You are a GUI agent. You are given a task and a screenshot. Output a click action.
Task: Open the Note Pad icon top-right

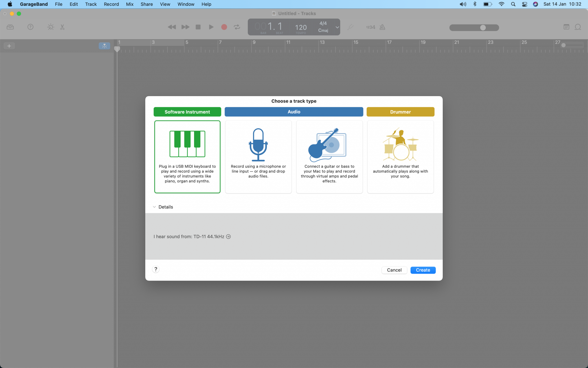(566, 27)
